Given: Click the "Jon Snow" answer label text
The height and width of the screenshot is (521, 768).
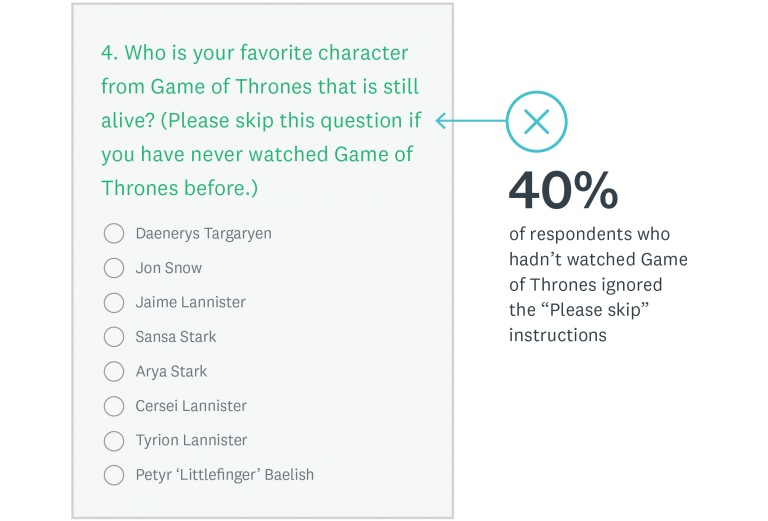Looking at the screenshot, I should click(x=168, y=268).
